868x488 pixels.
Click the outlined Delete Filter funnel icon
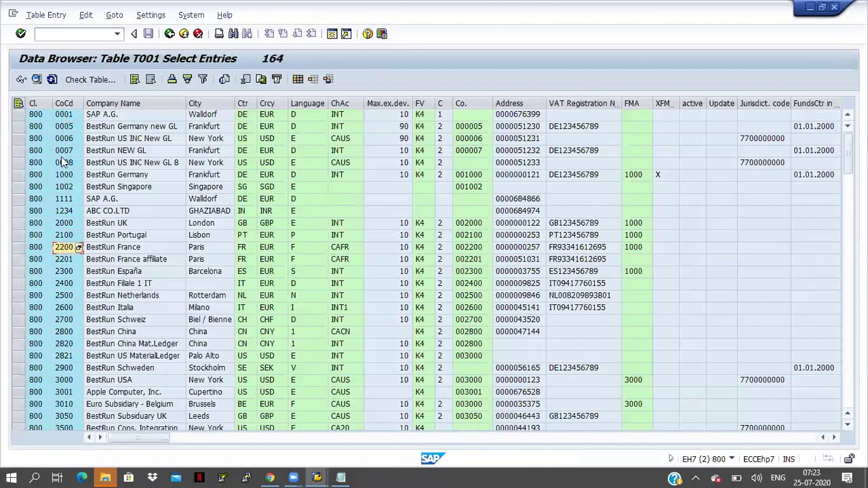203,79
